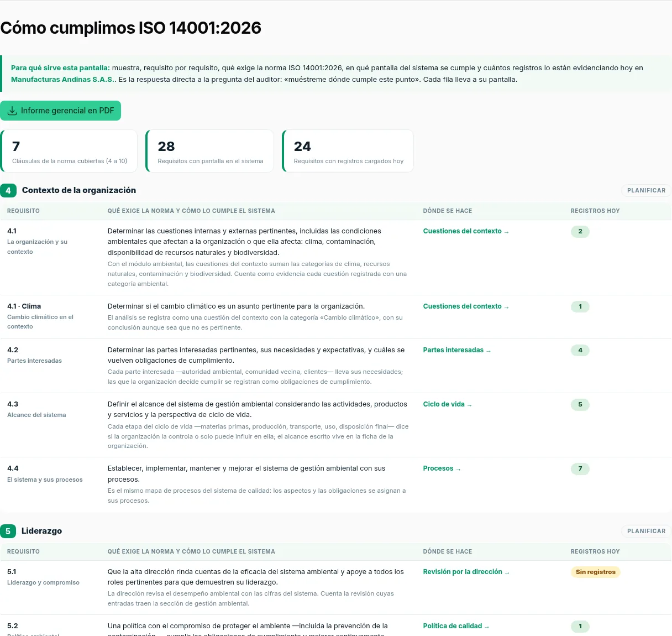Open the Revisión por la dirección link
The height and width of the screenshot is (636, 672).
(x=466, y=572)
